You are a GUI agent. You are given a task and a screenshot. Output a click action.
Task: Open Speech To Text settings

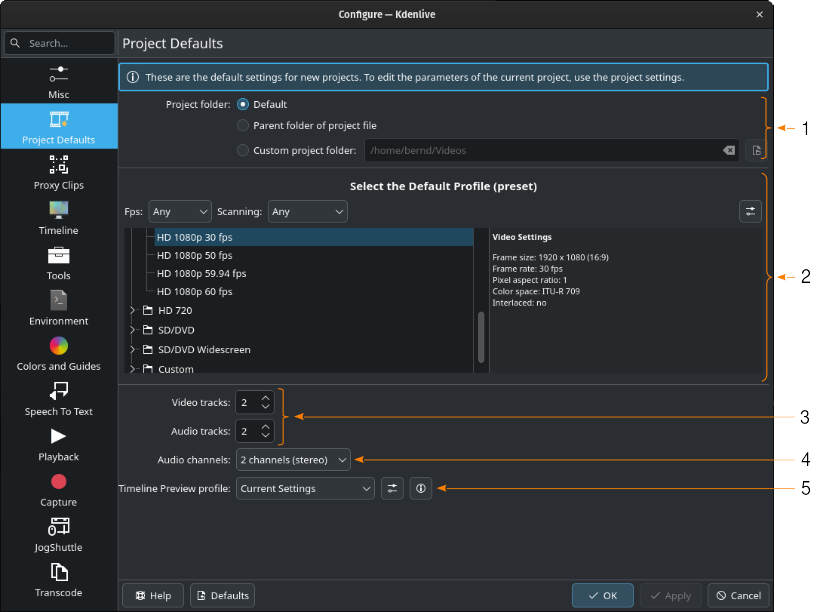(58, 399)
